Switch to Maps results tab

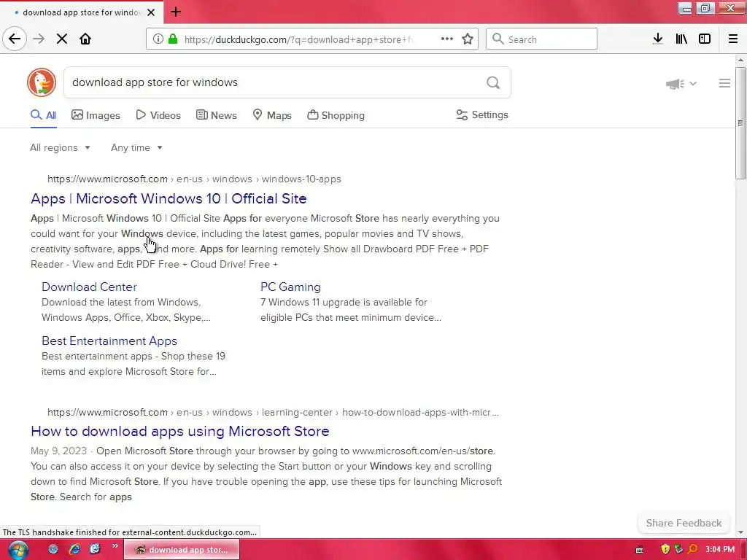coord(272,115)
